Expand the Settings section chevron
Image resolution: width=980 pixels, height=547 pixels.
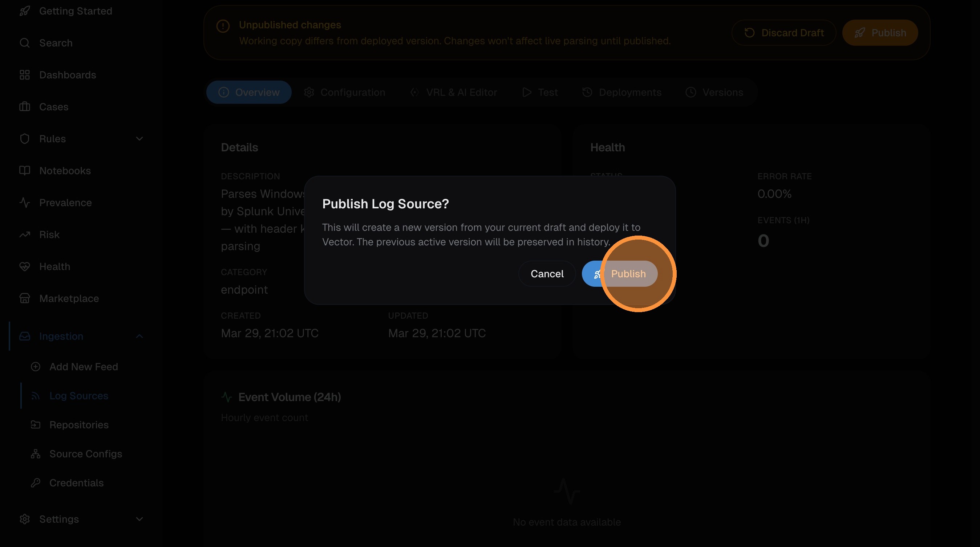[139, 519]
